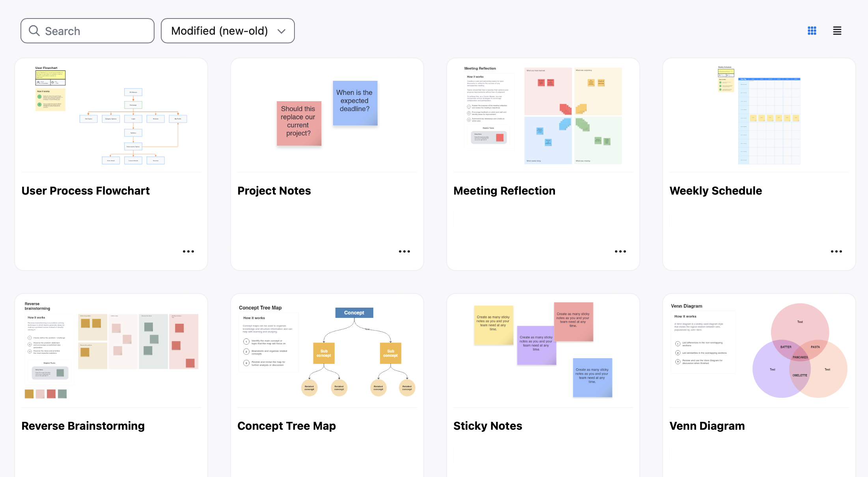This screenshot has width=868, height=477.
Task: Open the Sticky Notes preview image
Action: click(x=543, y=351)
